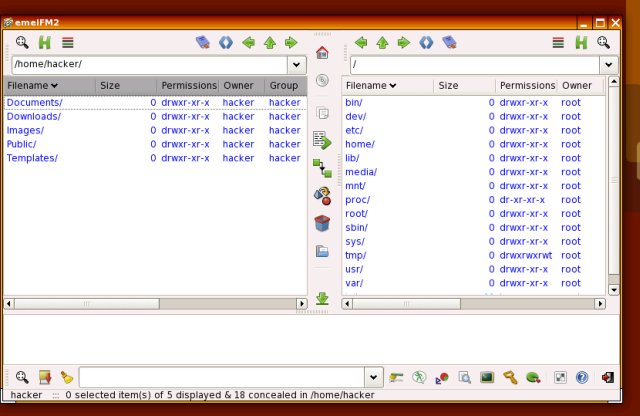This screenshot has width=640, height=416.
Task: Open terminal with the screen icon
Action: click(487, 377)
